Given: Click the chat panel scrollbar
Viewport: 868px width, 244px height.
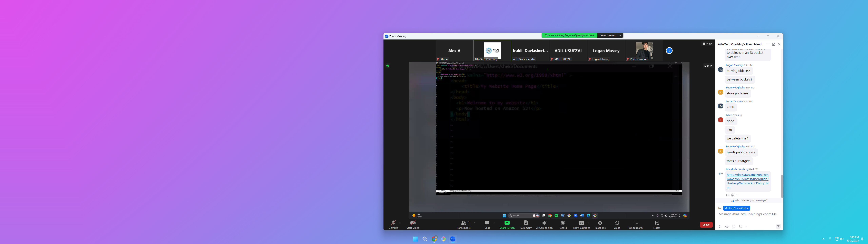Looking at the screenshot, I should (x=782, y=186).
